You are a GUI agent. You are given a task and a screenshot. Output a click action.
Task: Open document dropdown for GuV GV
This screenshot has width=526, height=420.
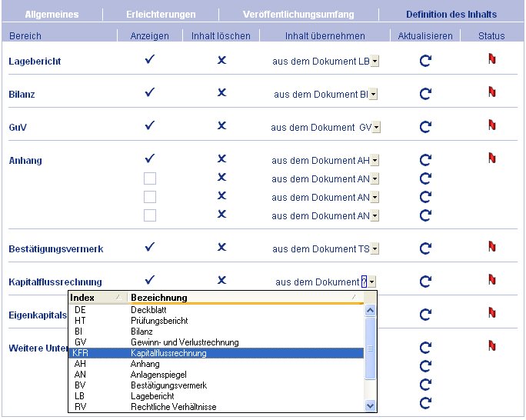pyautogui.click(x=376, y=128)
